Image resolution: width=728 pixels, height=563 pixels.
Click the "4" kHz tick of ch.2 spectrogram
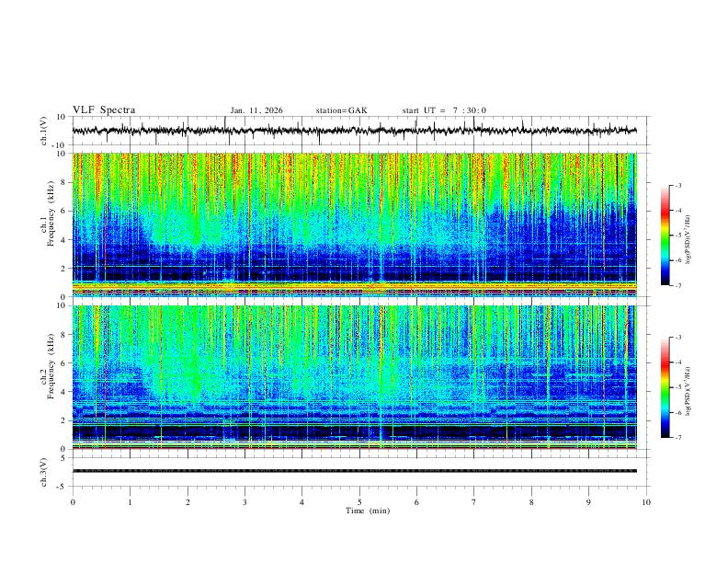coord(64,392)
